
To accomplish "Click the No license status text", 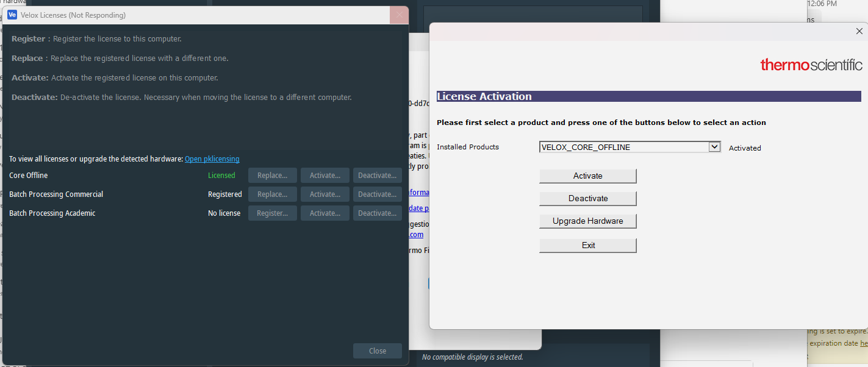I will pos(224,213).
